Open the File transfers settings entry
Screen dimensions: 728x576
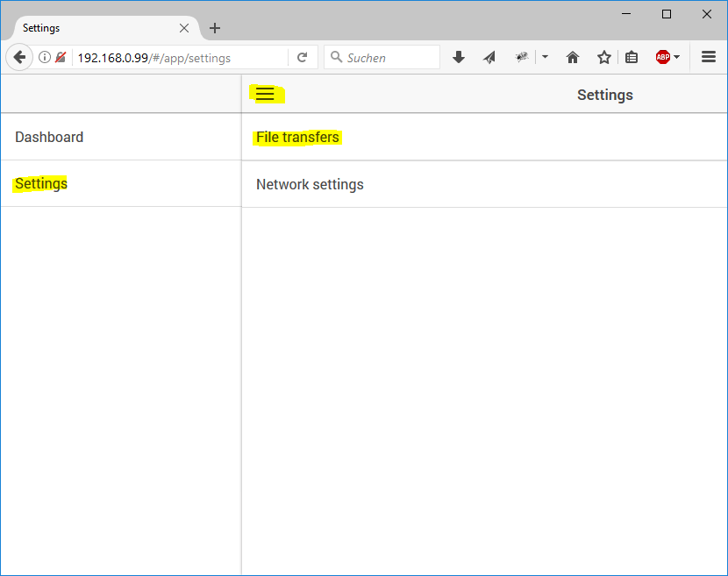[x=297, y=138]
